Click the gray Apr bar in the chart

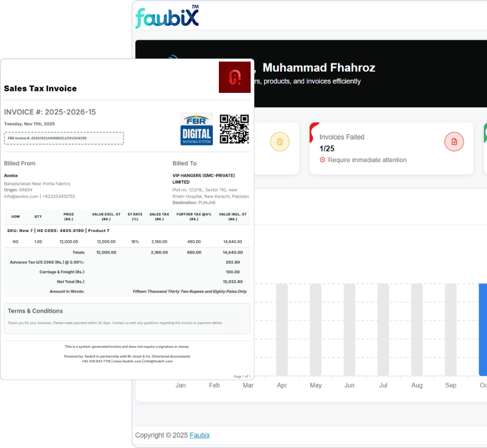282,329
